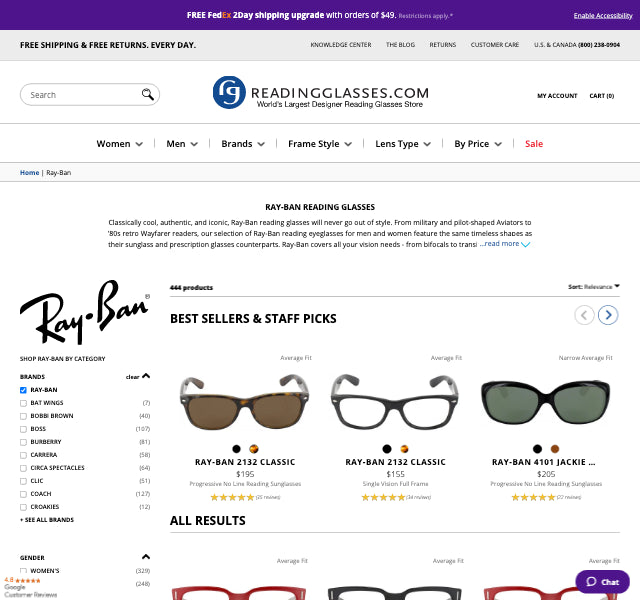The height and width of the screenshot is (600, 640).
Task: Open Customer Care link
Action: point(495,44)
